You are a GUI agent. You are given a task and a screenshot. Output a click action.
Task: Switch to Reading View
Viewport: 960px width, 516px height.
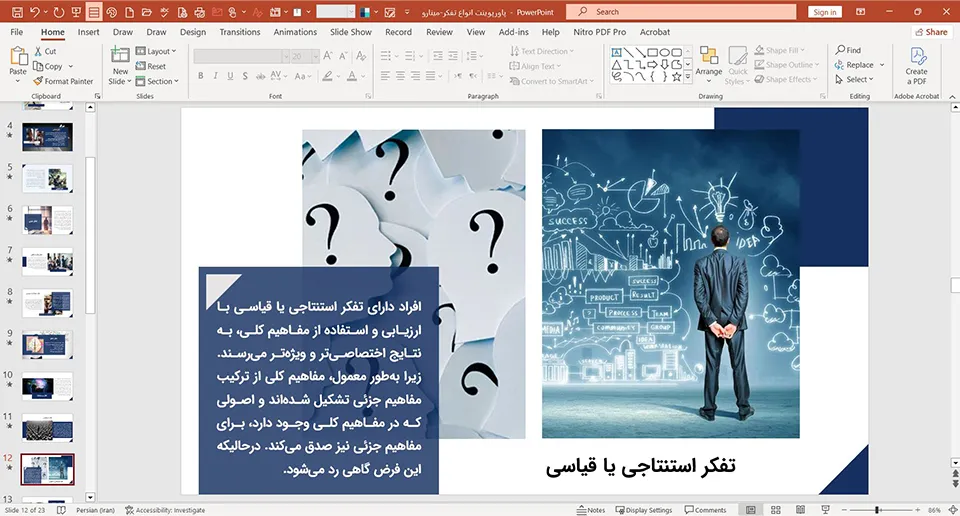[x=800, y=510]
